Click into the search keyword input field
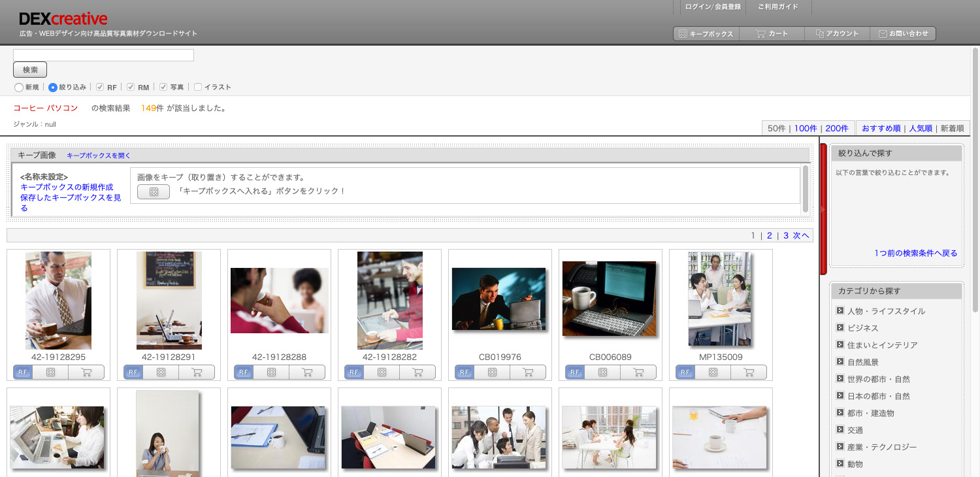Viewport: 980px width, 477px height. pyautogui.click(x=103, y=55)
